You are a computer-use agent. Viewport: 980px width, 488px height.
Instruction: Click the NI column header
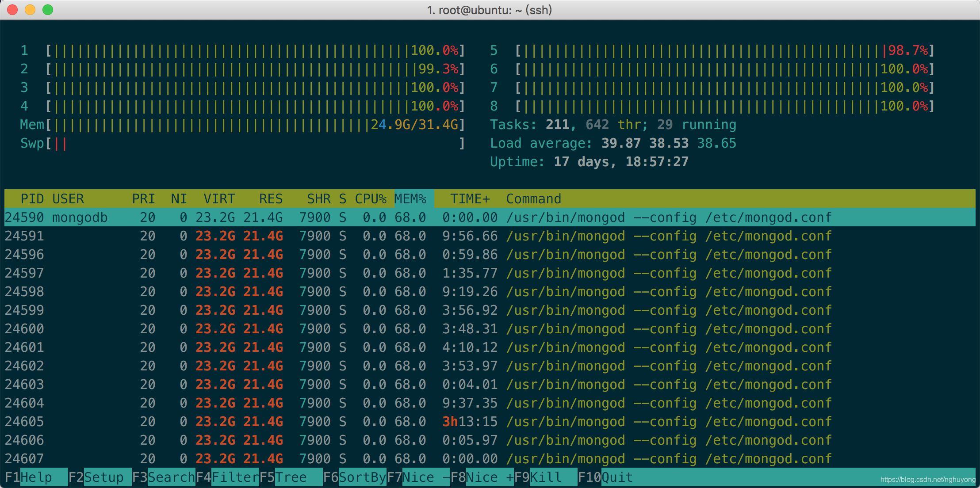(179, 199)
